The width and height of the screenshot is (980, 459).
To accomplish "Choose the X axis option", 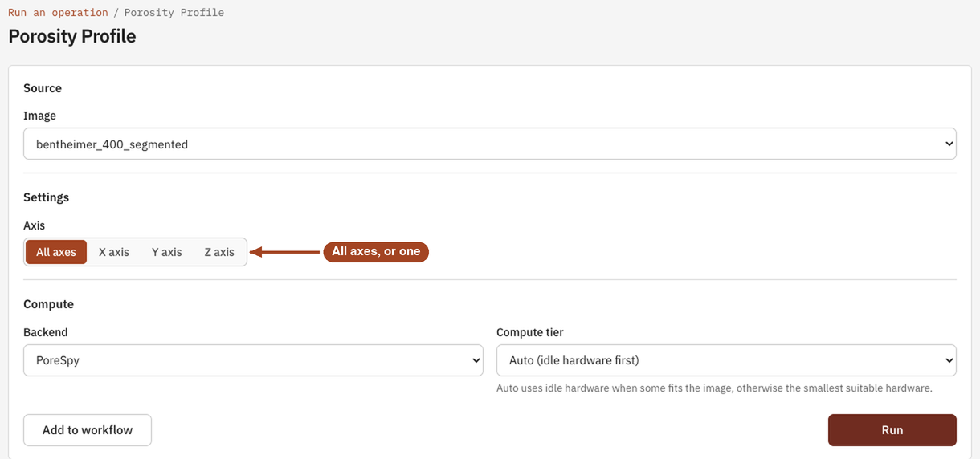I will click(x=114, y=252).
